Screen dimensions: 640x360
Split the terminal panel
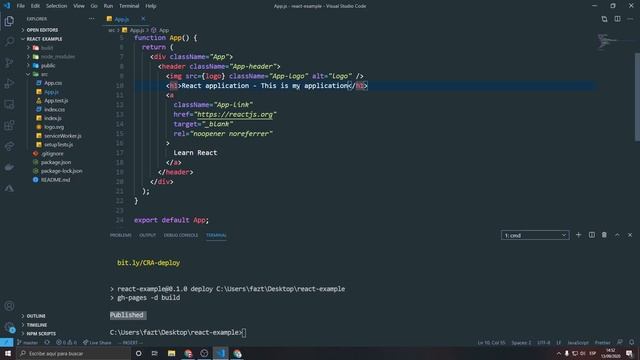(x=591, y=235)
